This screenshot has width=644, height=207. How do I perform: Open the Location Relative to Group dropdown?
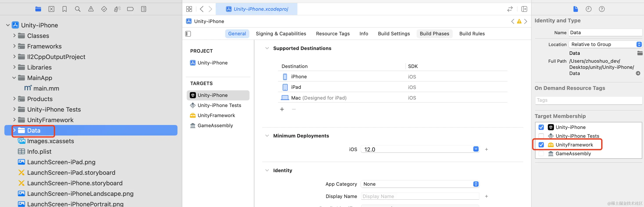[605, 45]
